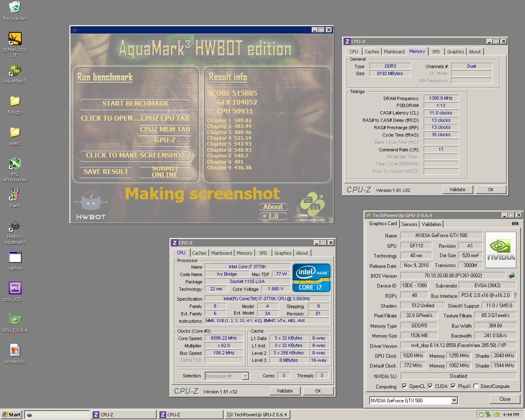Open SPD tab in CPU-Z Memory window
Viewport: 525px width, 420px height.
[x=436, y=52]
